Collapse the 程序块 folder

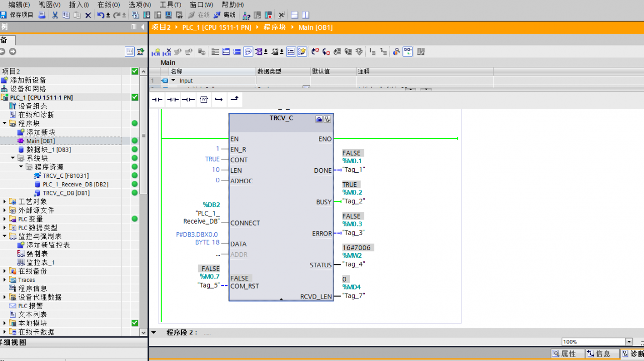(5, 123)
